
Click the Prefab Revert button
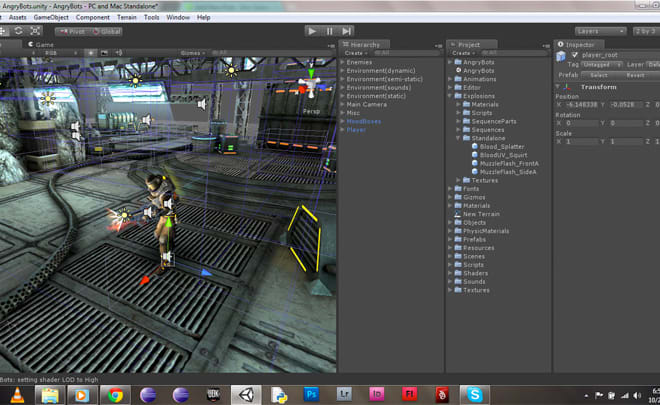(636, 75)
